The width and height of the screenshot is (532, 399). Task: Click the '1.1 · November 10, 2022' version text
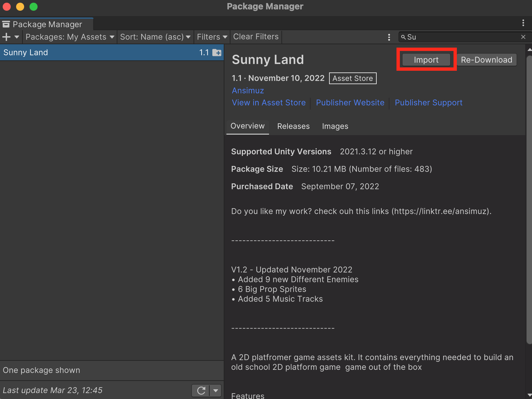pos(278,78)
